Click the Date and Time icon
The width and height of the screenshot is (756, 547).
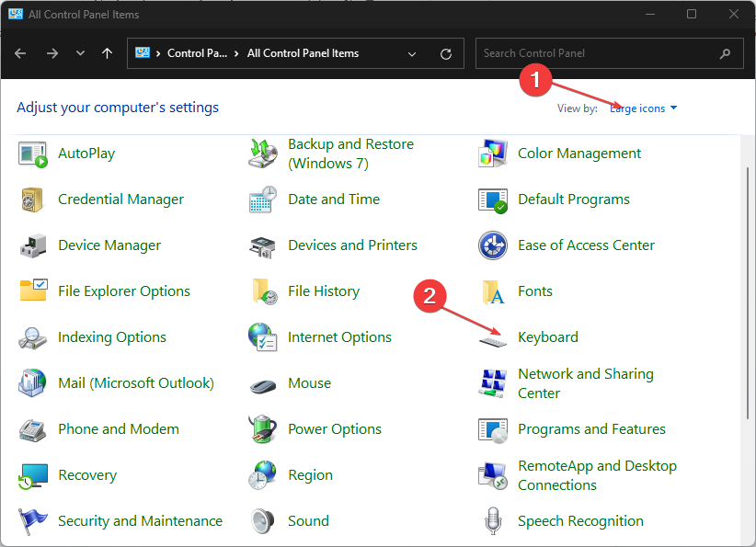[263, 199]
